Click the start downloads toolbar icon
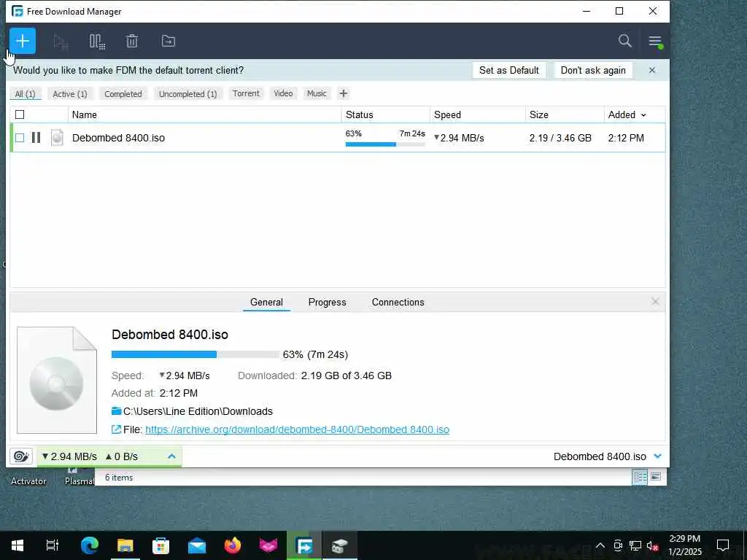Image resolution: width=747 pixels, height=560 pixels. pos(61,42)
